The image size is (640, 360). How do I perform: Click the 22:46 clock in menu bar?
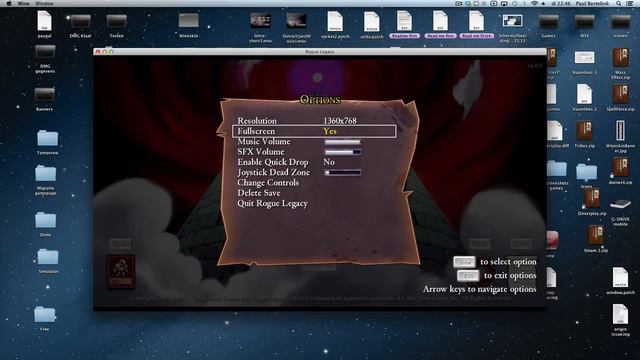click(x=562, y=3)
